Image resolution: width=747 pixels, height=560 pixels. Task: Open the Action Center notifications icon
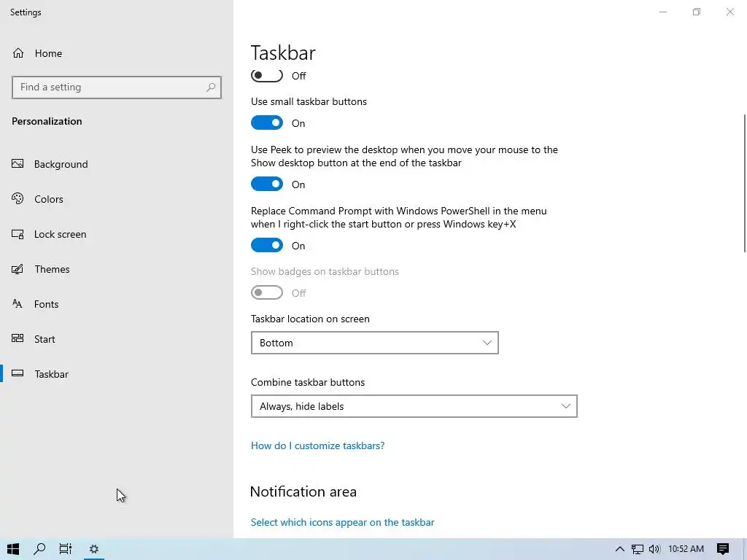[x=723, y=549]
